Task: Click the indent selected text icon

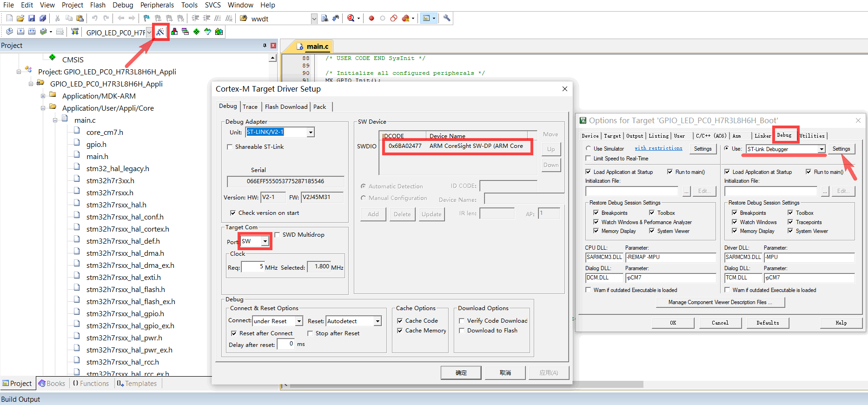Action: [x=195, y=18]
